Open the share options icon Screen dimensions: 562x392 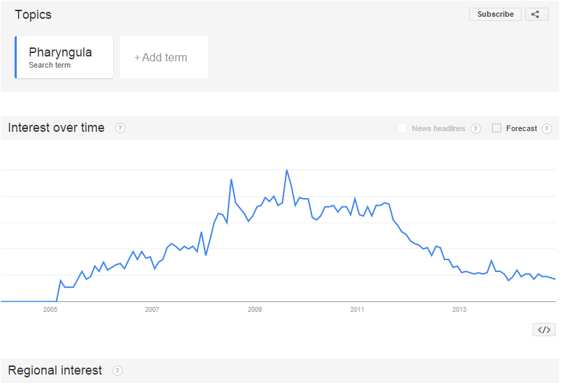pyautogui.click(x=536, y=14)
